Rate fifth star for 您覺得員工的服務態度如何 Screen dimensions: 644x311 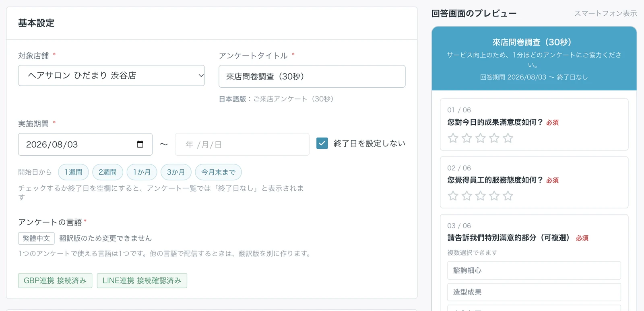508,196
